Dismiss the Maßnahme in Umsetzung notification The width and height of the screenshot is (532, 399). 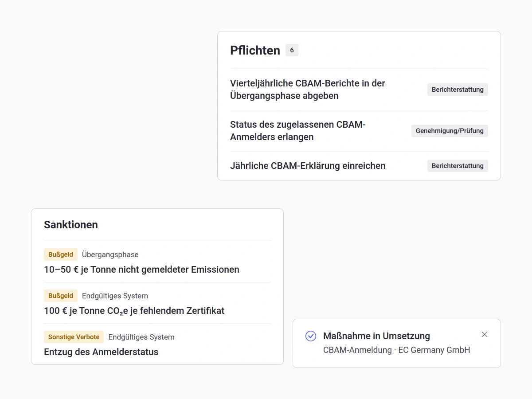point(485,334)
